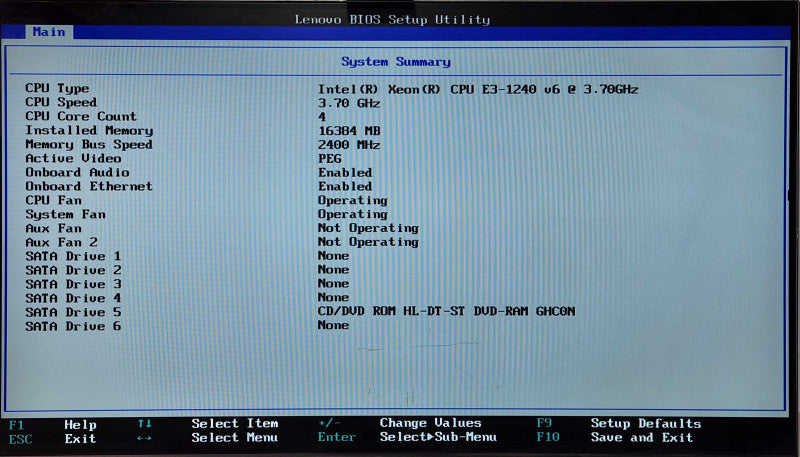Open the Main tab
Screen dimensions: 800x457
pyautogui.click(x=48, y=32)
